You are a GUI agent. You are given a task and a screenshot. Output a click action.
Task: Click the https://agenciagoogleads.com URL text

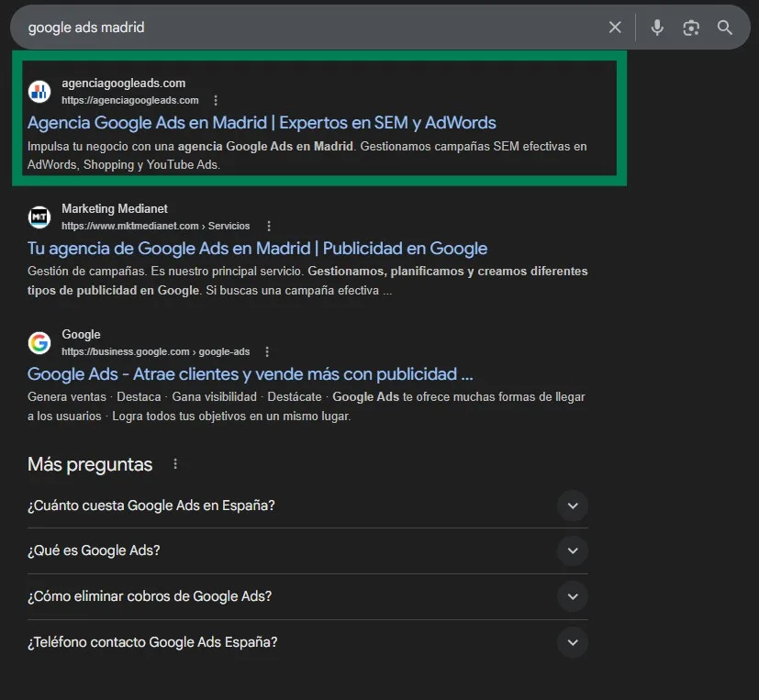click(x=129, y=100)
